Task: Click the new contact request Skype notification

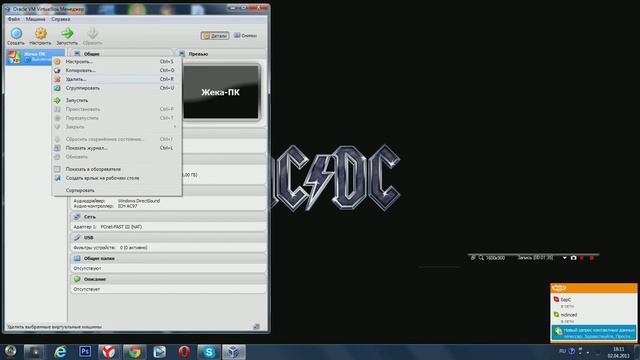Action: click(x=593, y=333)
